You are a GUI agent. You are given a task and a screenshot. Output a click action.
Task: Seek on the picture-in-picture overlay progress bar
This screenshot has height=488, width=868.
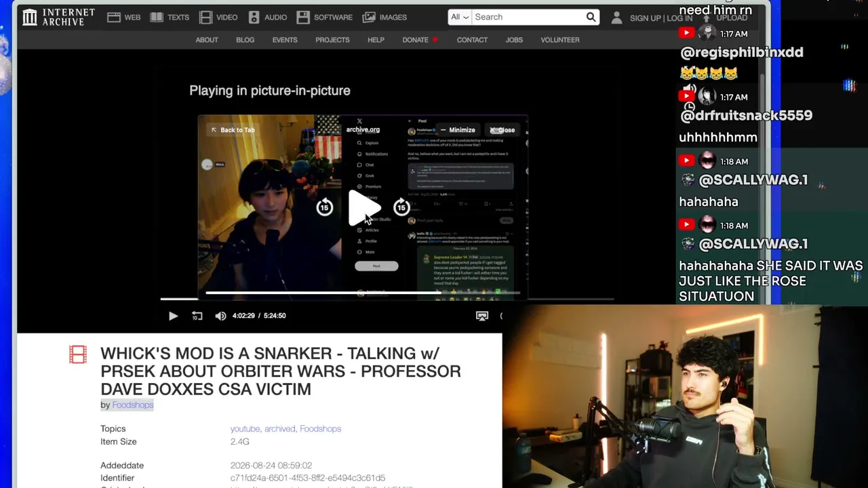[x=362, y=293]
